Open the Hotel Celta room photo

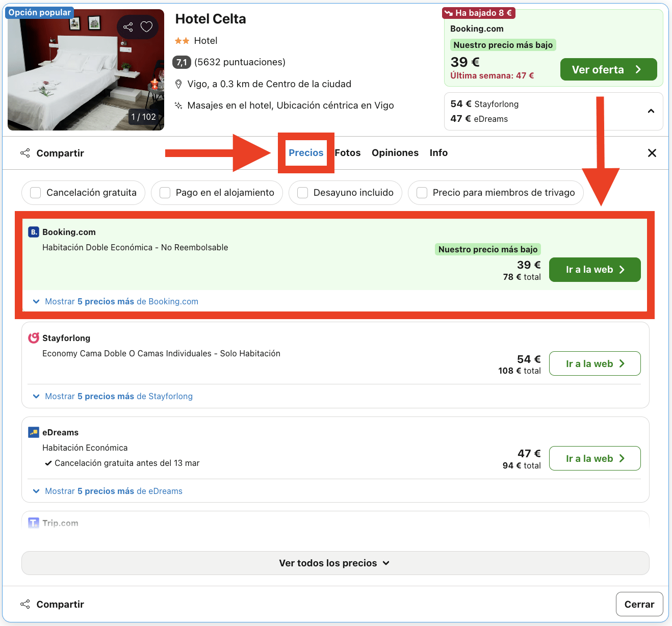86,70
